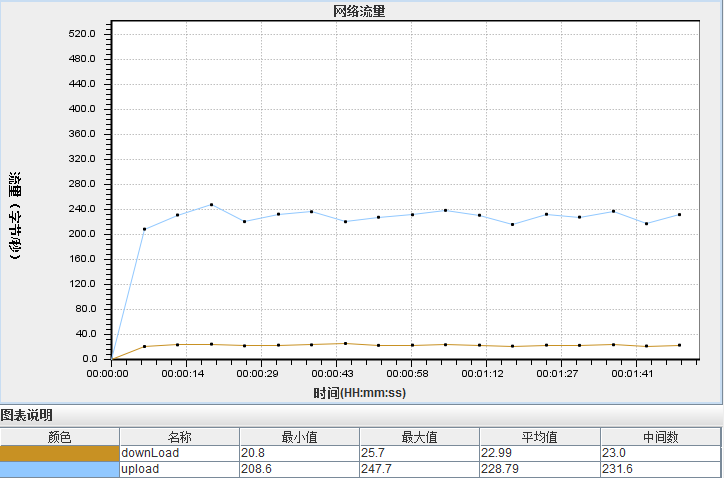
Task: Click the highest peak point on upload line
Action: pos(211,205)
